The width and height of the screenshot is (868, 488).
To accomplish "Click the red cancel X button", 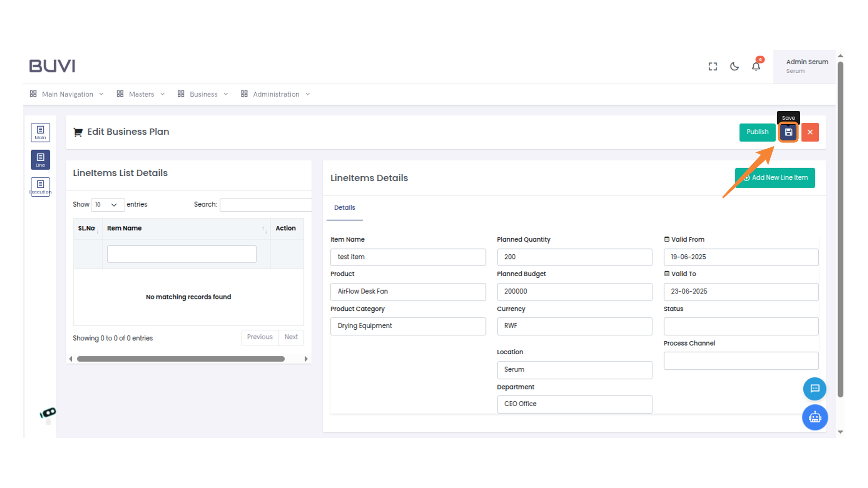I will 810,132.
